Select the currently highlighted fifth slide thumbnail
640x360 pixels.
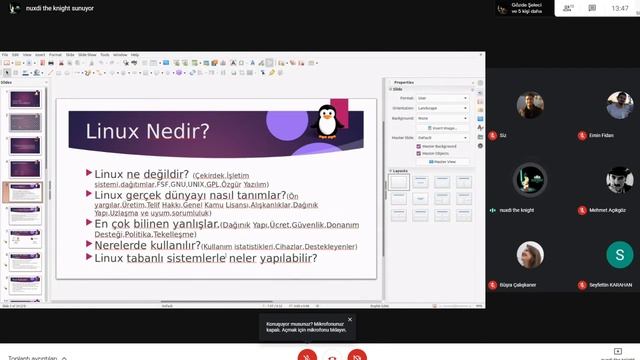[x=25, y=192]
